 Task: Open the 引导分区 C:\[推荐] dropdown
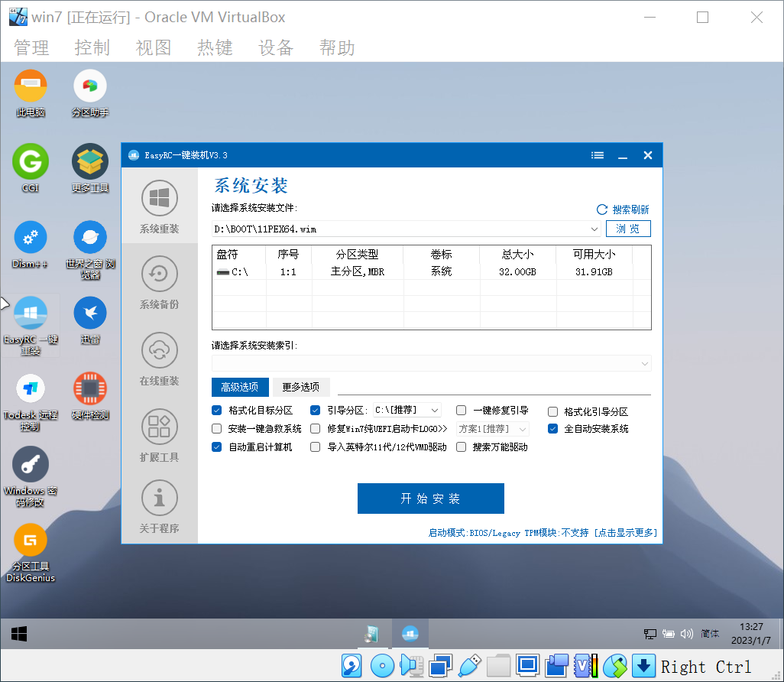pos(407,411)
